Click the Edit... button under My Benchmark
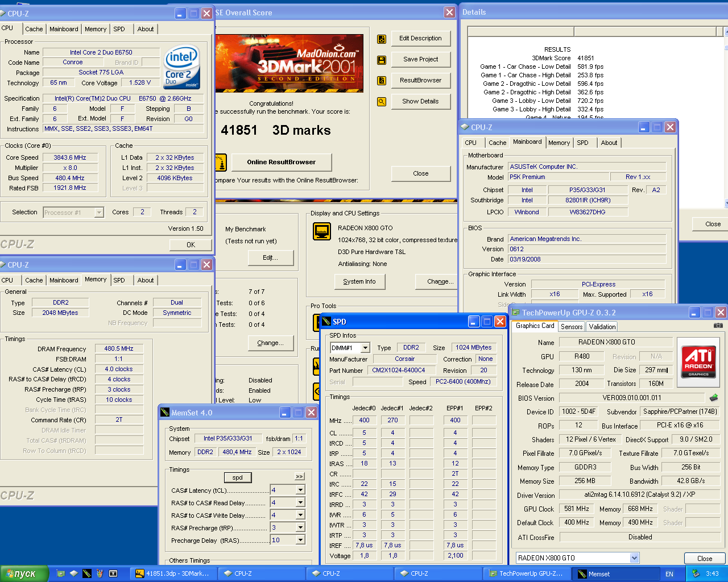 pos(271,258)
